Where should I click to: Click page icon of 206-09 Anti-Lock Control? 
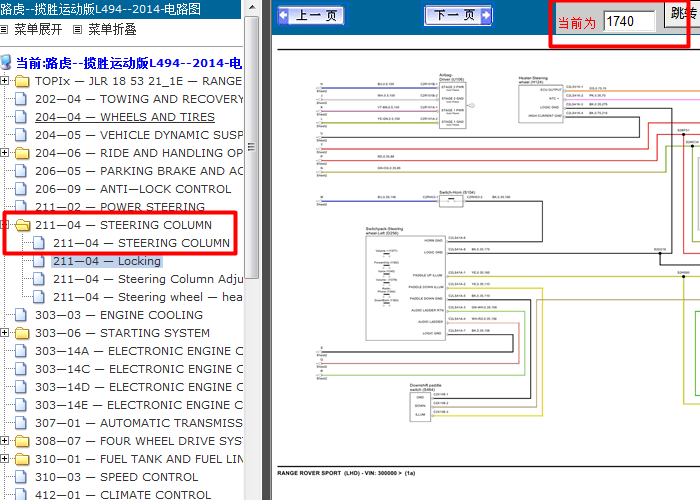21,189
